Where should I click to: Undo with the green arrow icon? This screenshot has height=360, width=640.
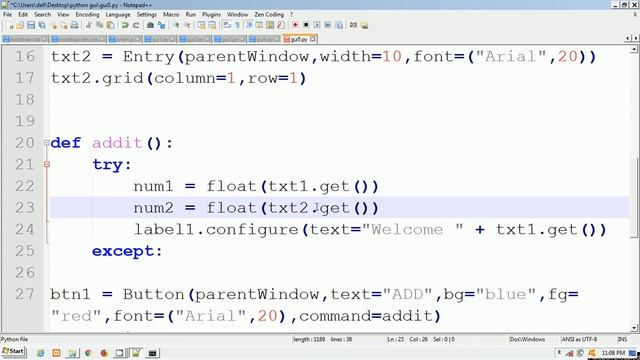[125, 25]
